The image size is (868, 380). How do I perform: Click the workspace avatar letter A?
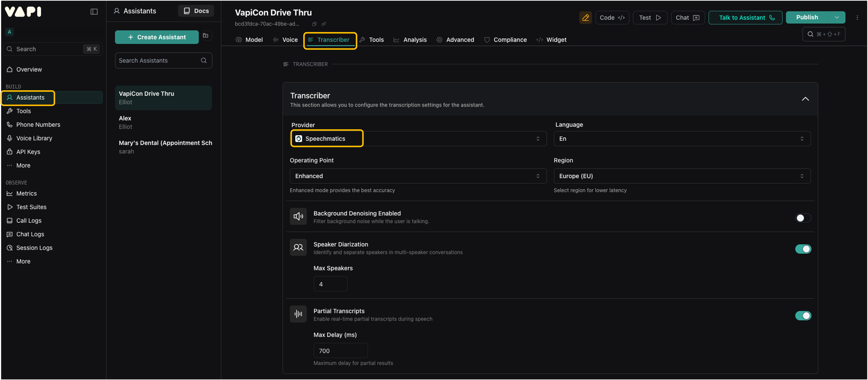click(9, 32)
